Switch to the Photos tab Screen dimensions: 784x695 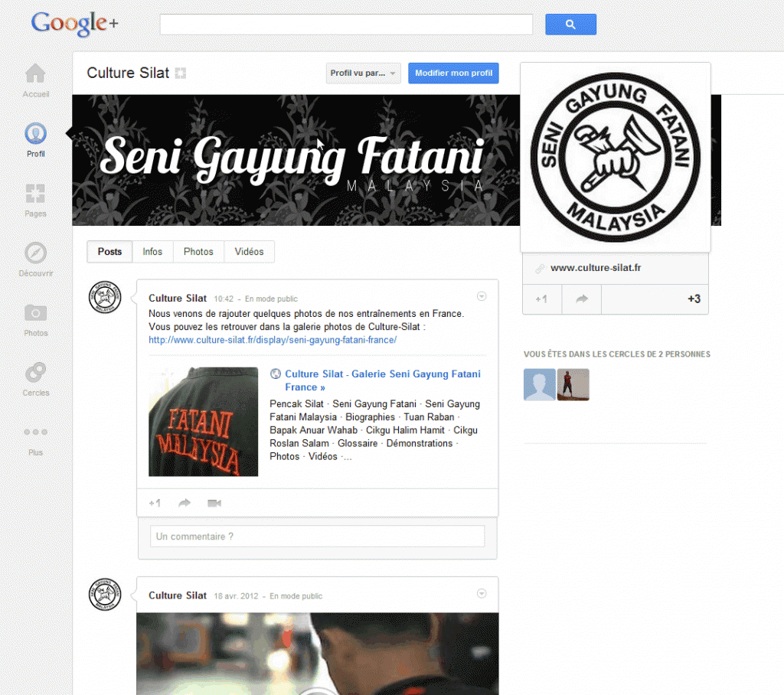198,252
